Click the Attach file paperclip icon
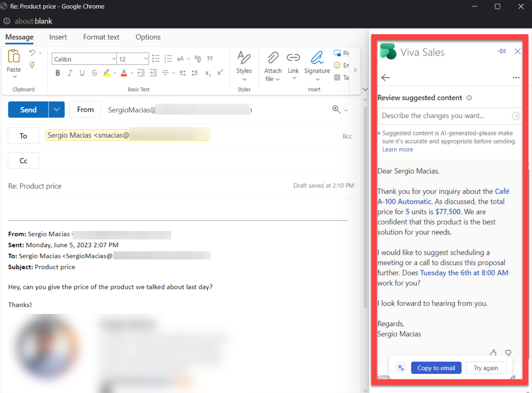The height and width of the screenshot is (393, 532). (x=273, y=57)
